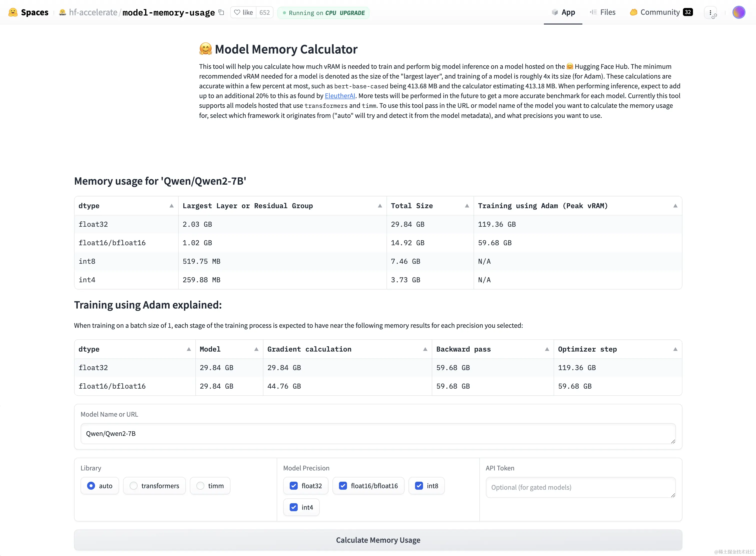
Task: Open the three-dot more options menu
Action: point(710,13)
